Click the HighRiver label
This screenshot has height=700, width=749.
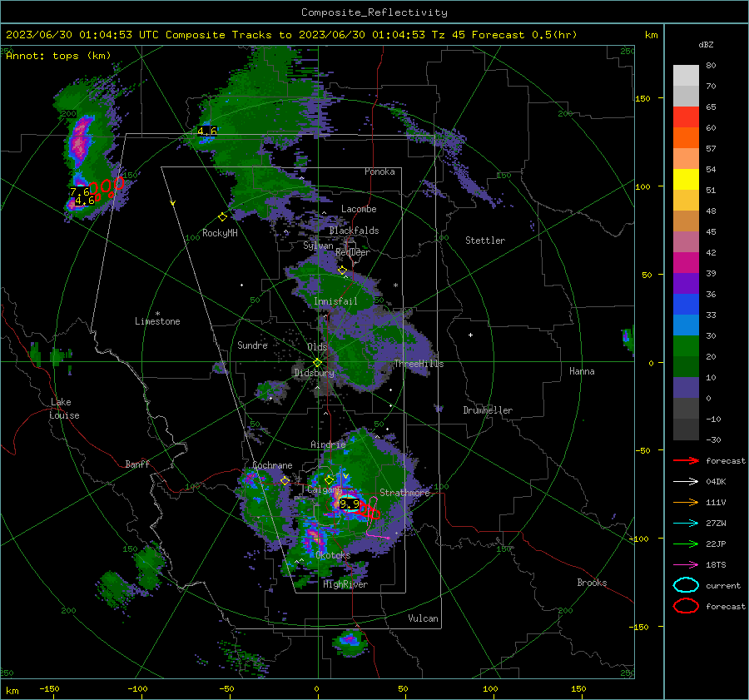(x=345, y=584)
